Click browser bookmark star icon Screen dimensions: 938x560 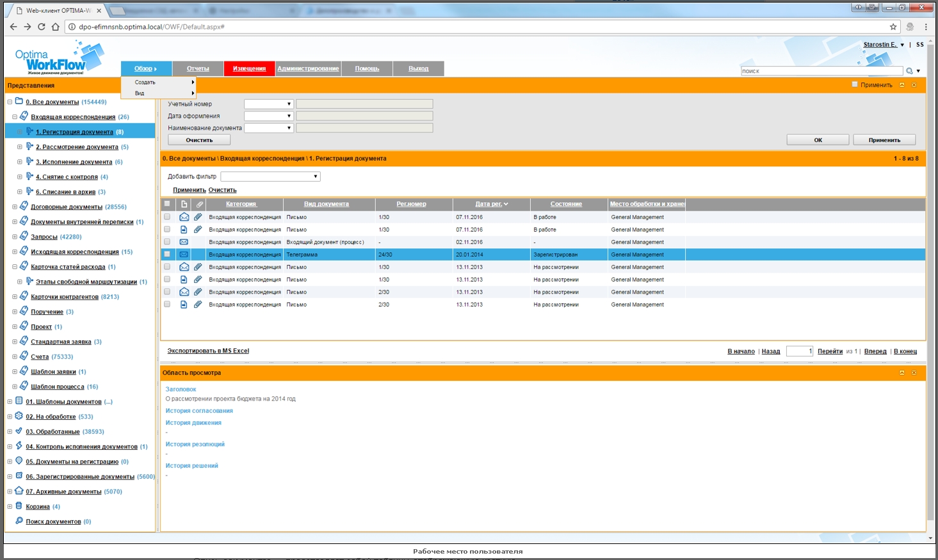[x=893, y=27]
